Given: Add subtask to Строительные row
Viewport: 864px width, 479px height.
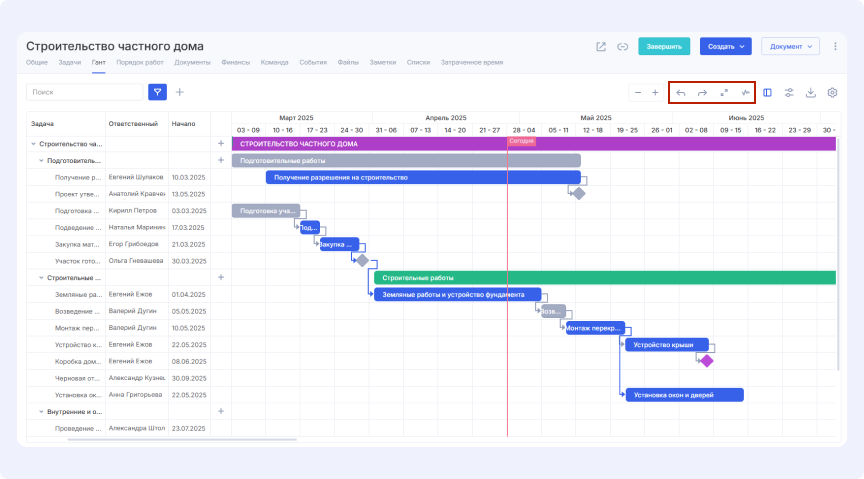Looking at the screenshot, I should pyautogui.click(x=221, y=277).
